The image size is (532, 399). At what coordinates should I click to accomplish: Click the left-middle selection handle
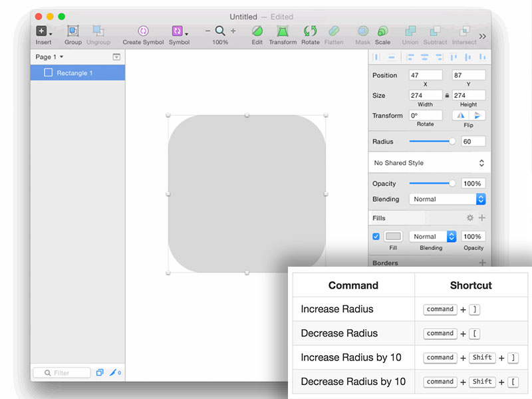168,194
